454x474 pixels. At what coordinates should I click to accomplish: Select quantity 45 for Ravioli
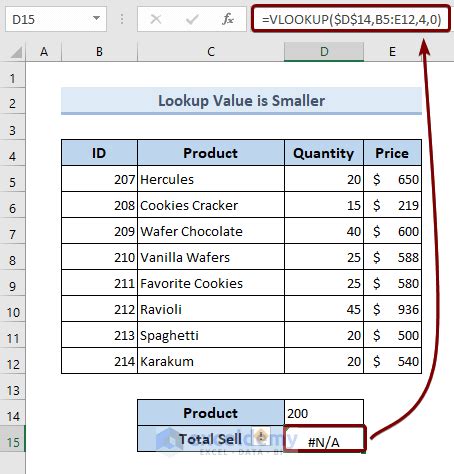click(x=324, y=309)
